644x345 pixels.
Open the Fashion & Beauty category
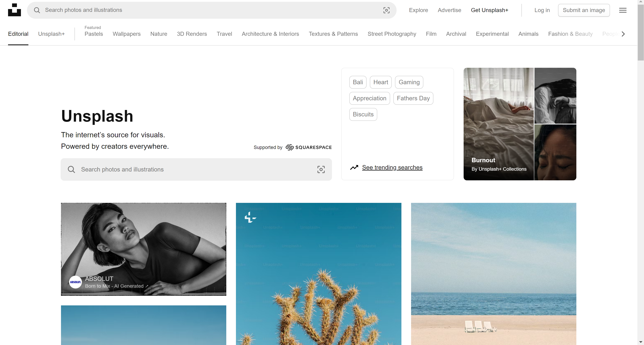(570, 34)
